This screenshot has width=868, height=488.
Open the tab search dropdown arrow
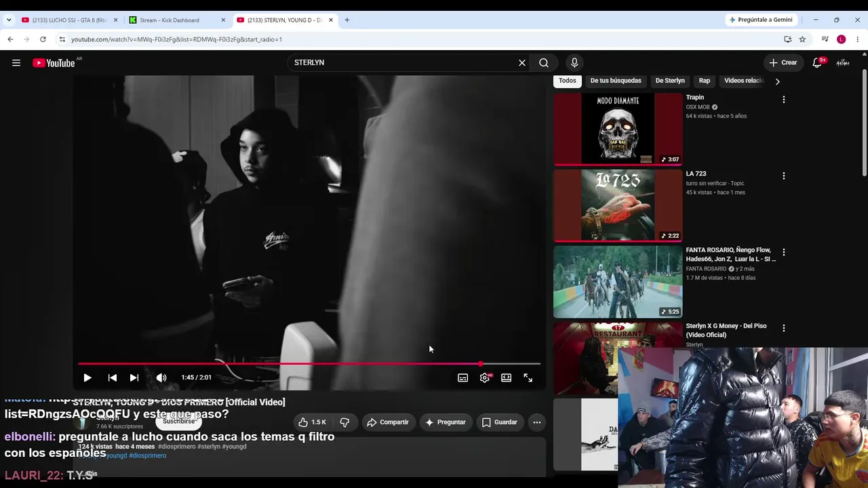[9, 20]
